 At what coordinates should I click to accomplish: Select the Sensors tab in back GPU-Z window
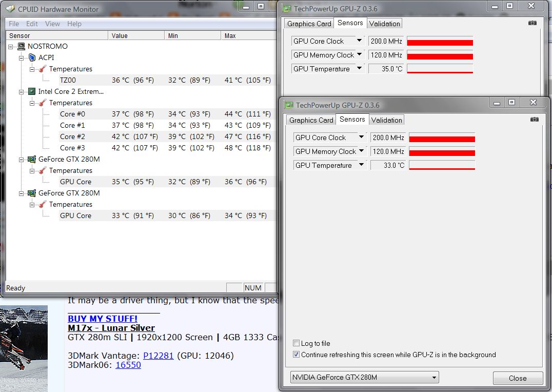350,23
